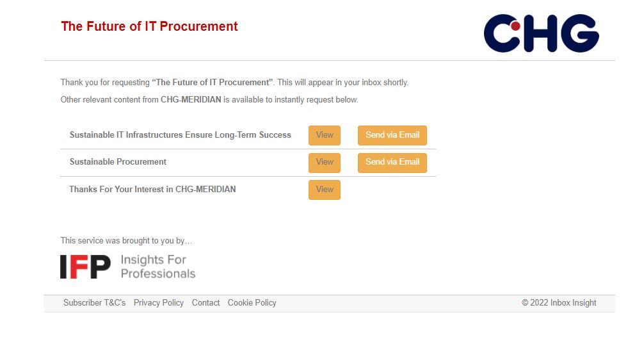Click the red Future of IT Procurement heading
The image size is (644, 344).
point(150,26)
